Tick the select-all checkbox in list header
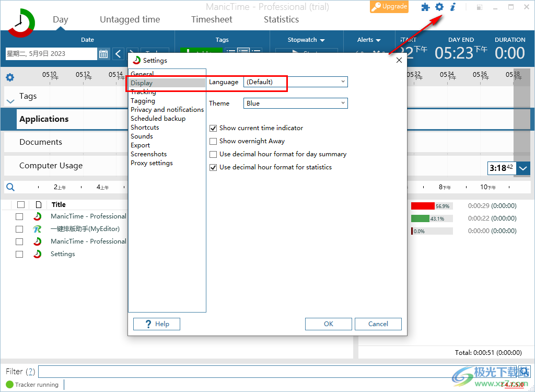535x392 pixels. (21, 204)
